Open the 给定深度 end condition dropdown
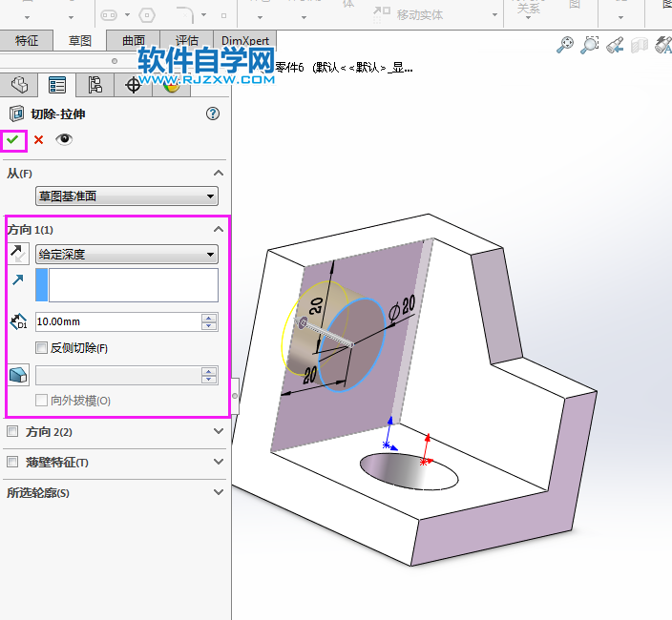Image resolution: width=672 pixels, height=620 pixels. tap(127, 255)
